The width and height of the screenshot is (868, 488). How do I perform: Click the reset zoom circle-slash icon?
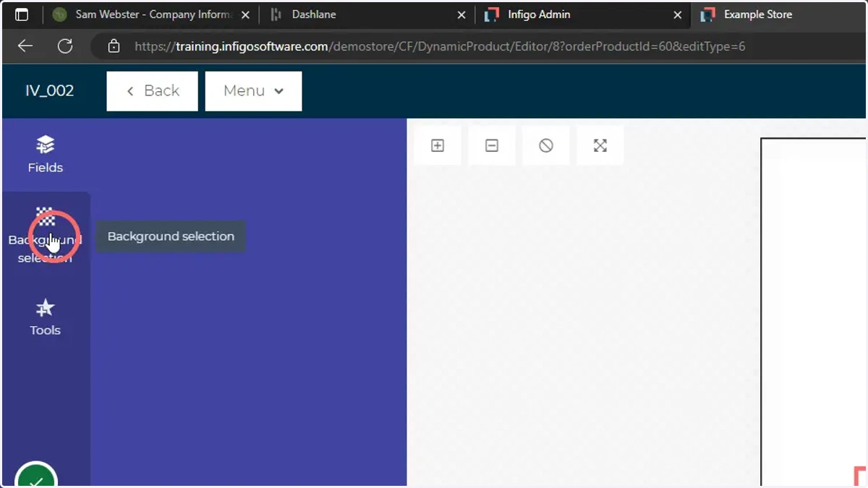(546, 145)
